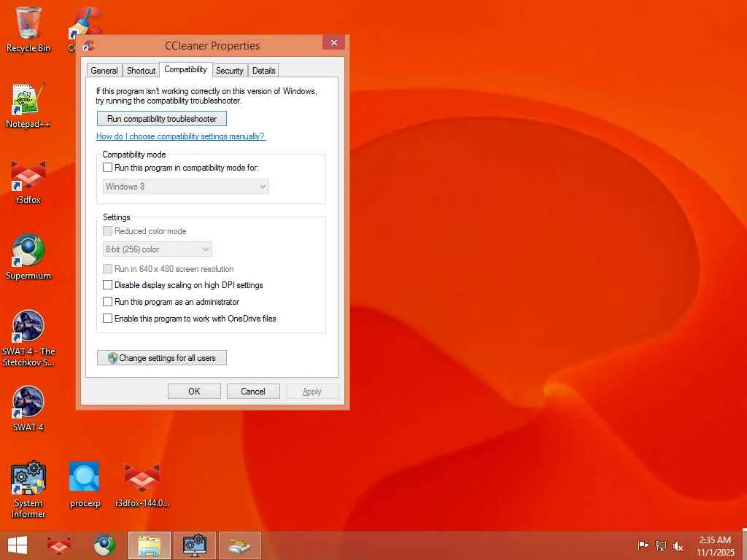This screenshot has width=747, height=560.
Task: Switch to the Details tab
Action: click(x=263, y=71)
